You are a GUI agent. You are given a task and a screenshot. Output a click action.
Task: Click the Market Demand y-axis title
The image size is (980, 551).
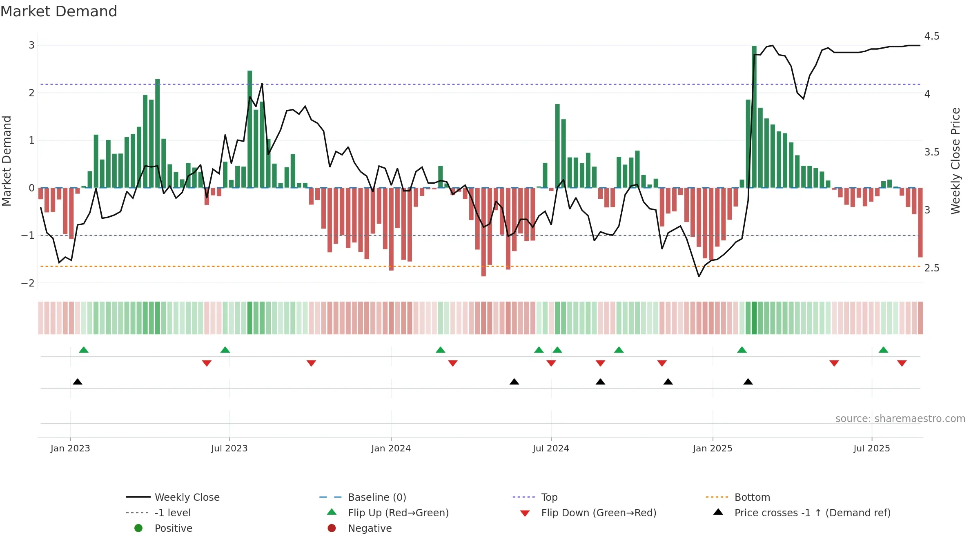tap(7, 161)
